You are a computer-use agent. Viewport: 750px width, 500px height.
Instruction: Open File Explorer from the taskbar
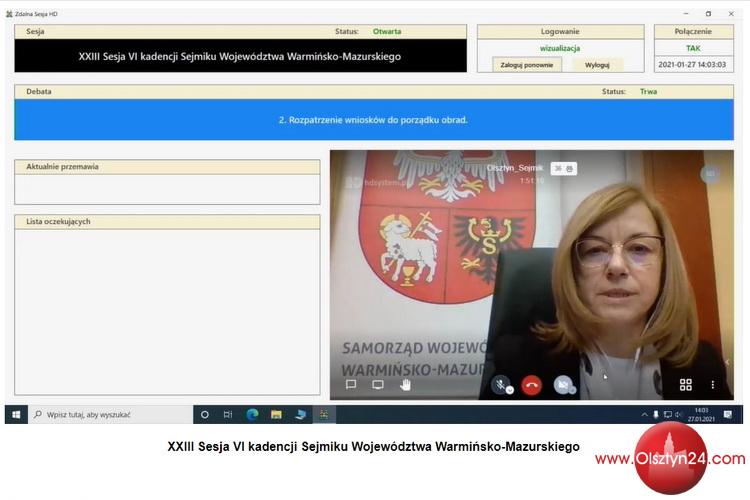276,414
